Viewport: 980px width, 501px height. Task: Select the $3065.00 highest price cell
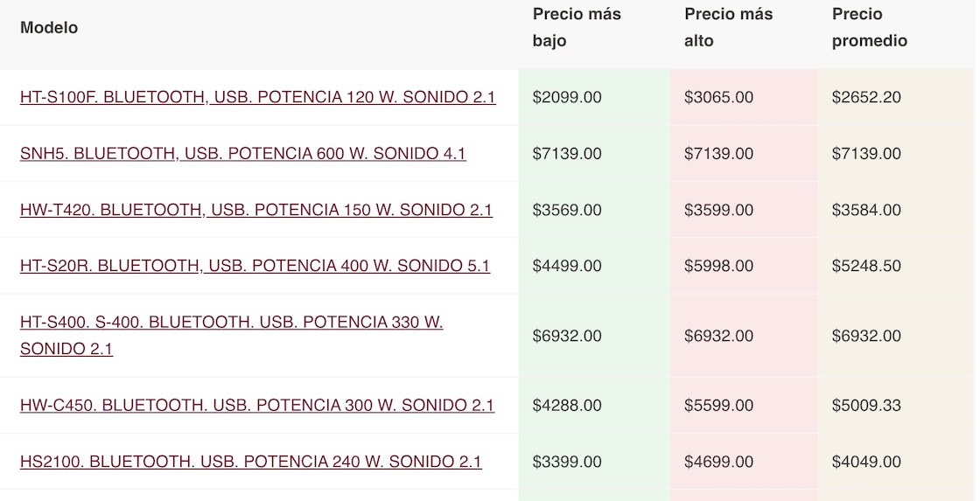(718, 97)
